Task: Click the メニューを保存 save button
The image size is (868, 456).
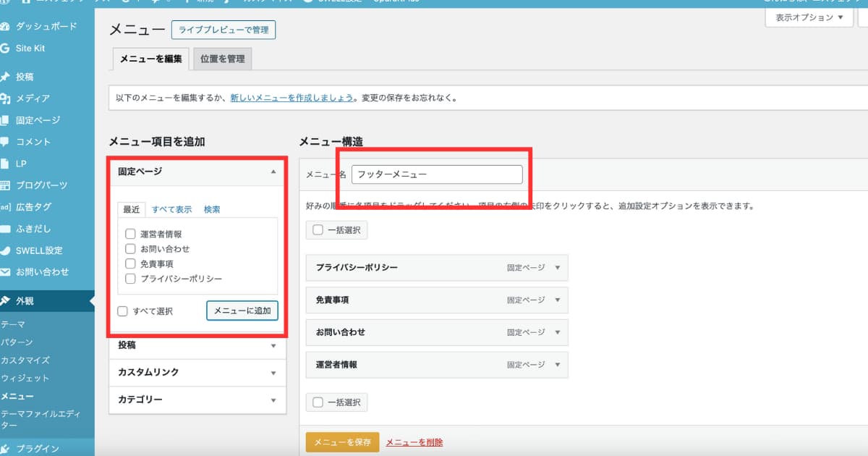Action: (x=342, y=440)
